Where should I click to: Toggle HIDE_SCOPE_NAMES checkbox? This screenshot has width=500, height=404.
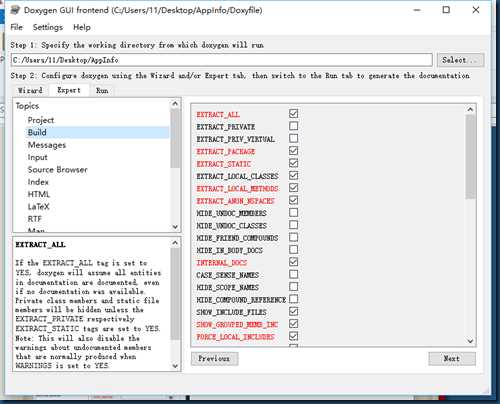pos(293,286)
